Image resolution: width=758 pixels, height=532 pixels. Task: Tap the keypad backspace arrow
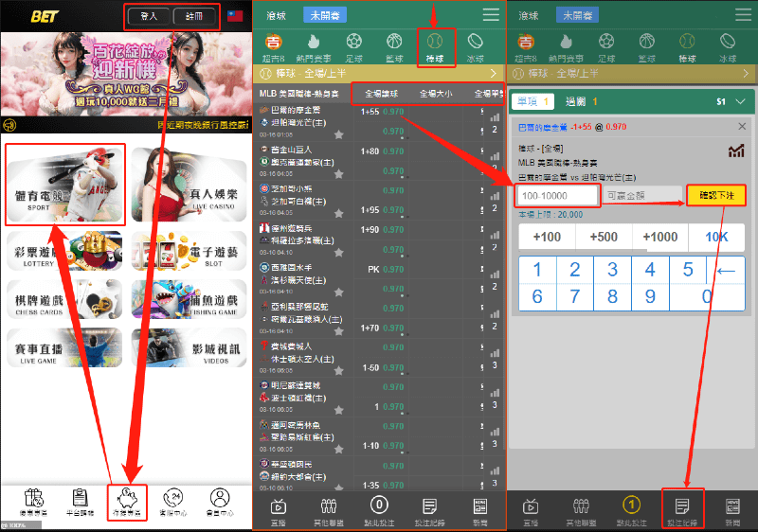(x=726, y=271)
